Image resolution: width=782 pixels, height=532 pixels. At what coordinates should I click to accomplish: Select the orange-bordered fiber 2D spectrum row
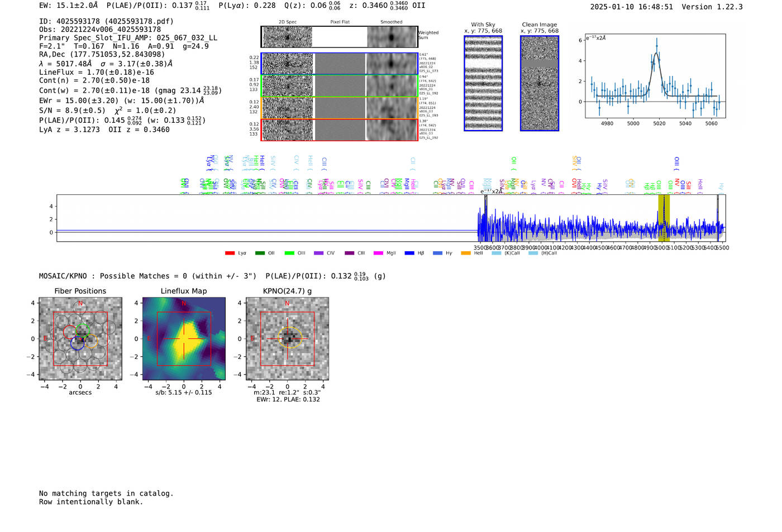(340, 108)
